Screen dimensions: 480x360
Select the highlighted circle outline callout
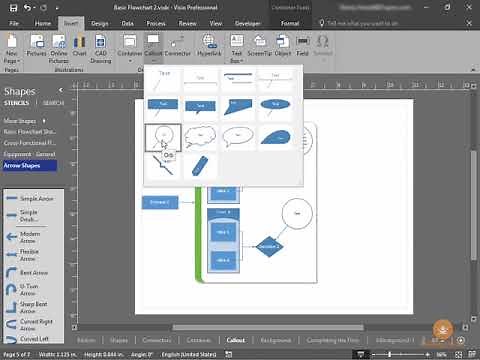click(x=163, y=137)
